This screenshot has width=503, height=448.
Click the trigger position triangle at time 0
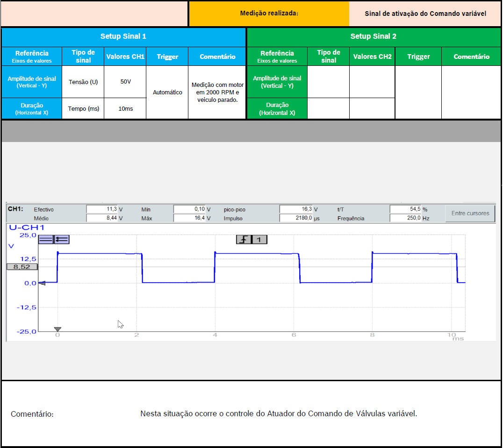(x=57, y=329)
